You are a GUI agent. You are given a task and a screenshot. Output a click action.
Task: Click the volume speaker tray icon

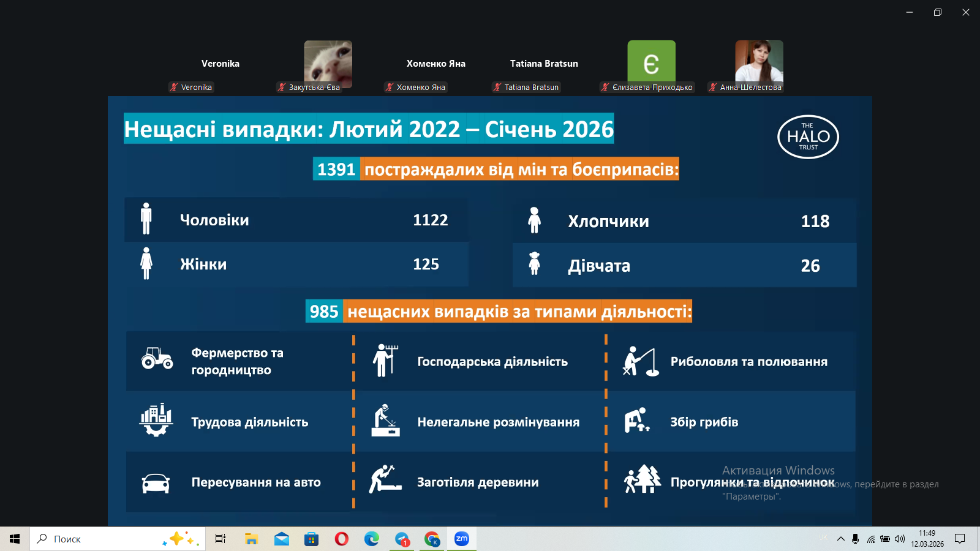coord(899,539)
